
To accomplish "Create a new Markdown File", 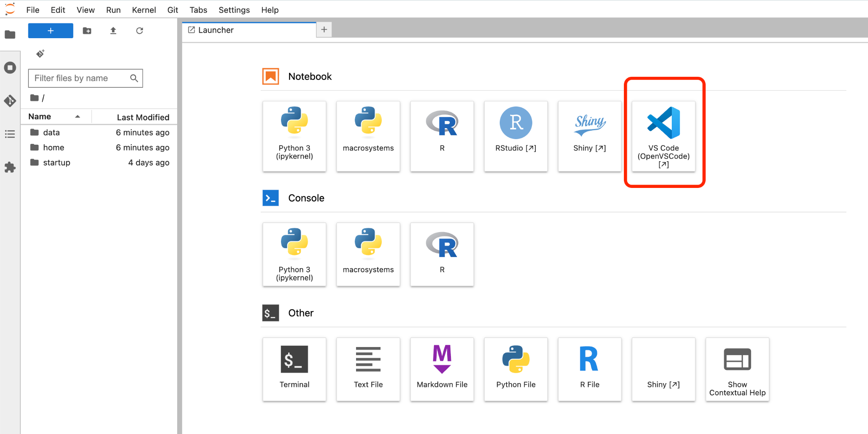I will tap(442, 370).
